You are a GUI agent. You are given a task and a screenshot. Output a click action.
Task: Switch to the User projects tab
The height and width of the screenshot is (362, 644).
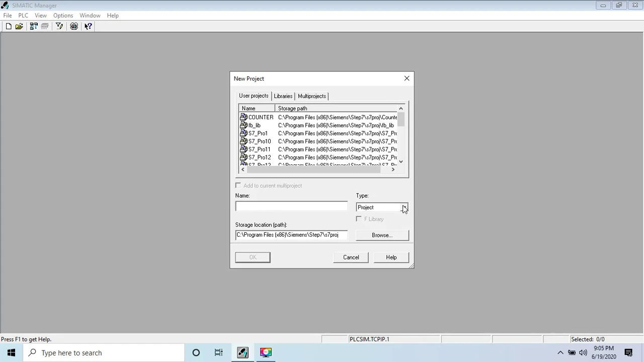254,96
